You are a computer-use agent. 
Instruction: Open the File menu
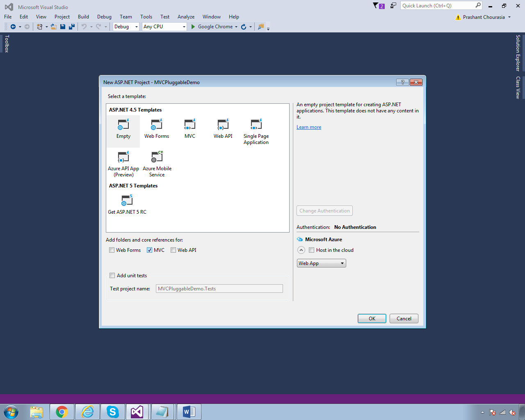coord(8,17)
